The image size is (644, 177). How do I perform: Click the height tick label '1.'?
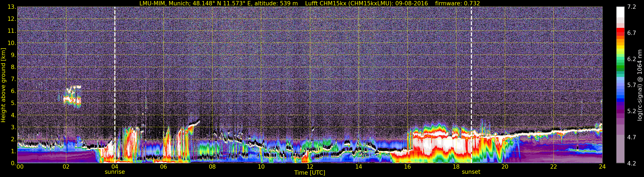click(x=13, y=151)
